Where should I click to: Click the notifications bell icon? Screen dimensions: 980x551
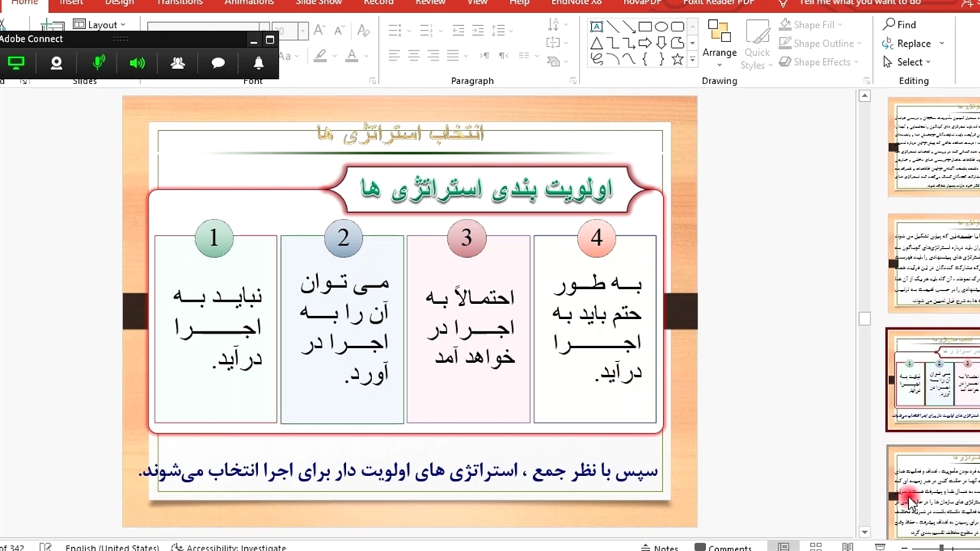[259, 63]
